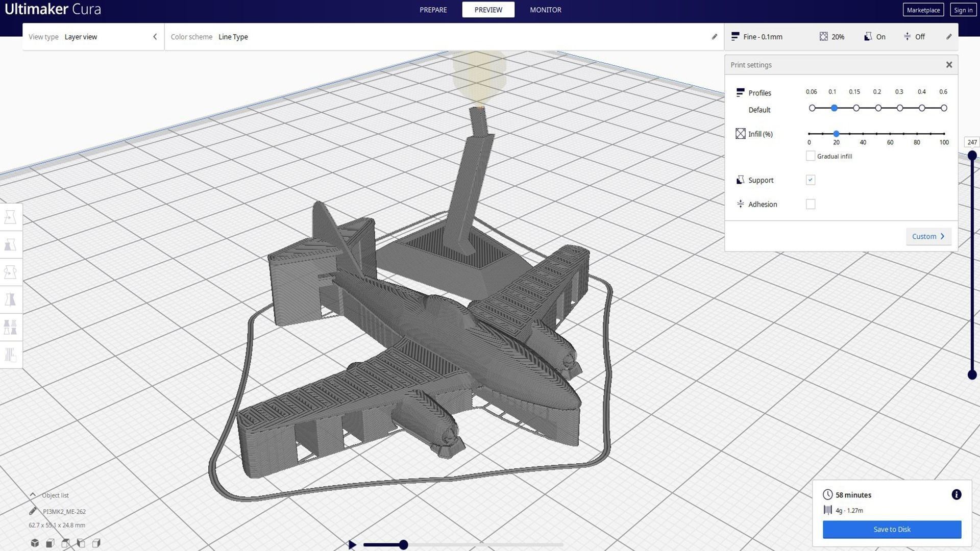
Task: Click the Adhesion icon in Print settings
Action: [x=740, y=204]
